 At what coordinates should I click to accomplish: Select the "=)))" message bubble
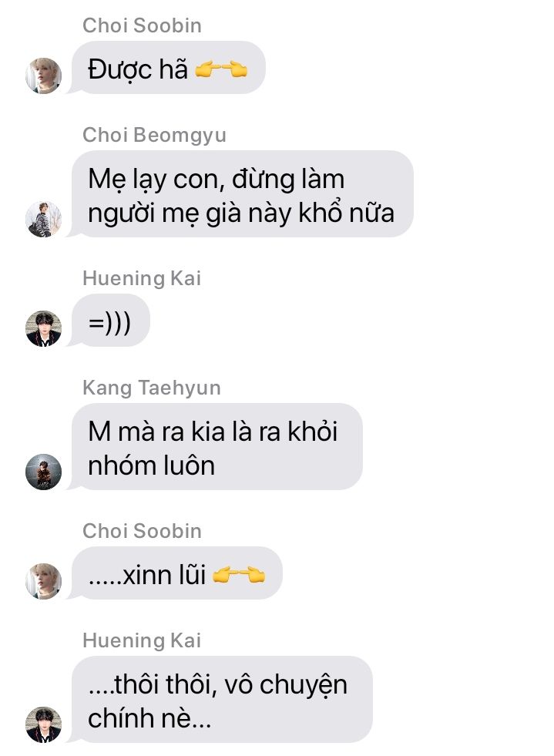[x=110, y=320]
